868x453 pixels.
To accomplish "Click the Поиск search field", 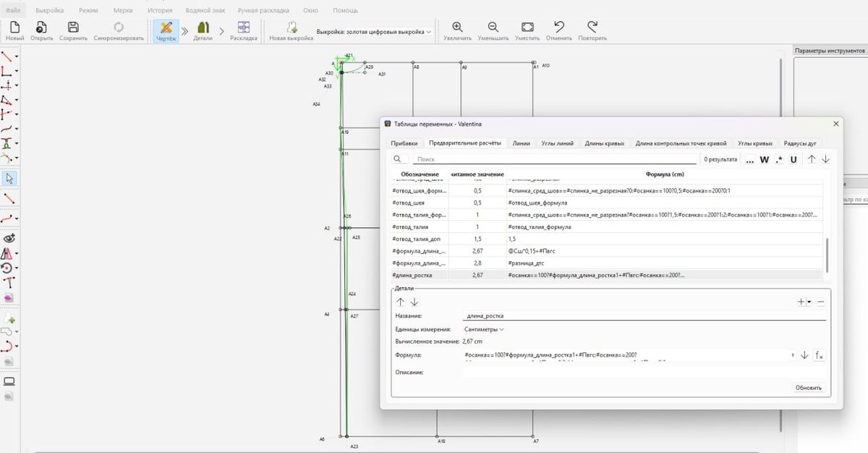I will tap(555, 158).
